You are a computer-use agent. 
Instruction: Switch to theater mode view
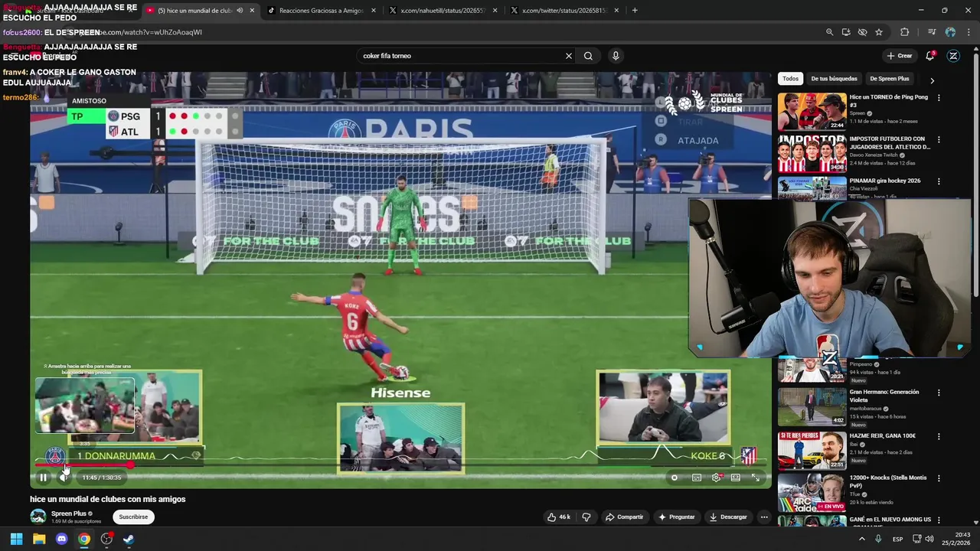pos(736,478)
